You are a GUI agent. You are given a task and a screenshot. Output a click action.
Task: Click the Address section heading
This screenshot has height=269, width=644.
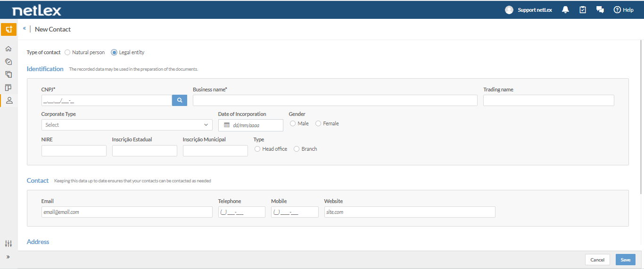coord(38,242)
